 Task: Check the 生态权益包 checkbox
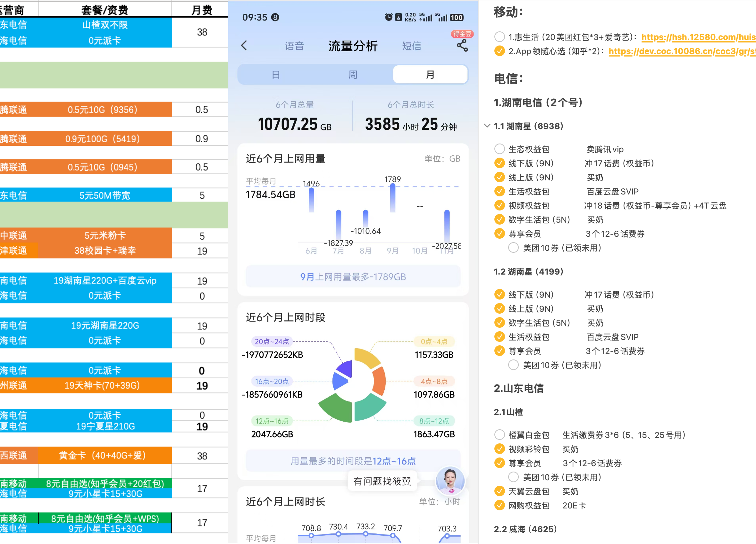pyautogui.click(x=499, y=149)
